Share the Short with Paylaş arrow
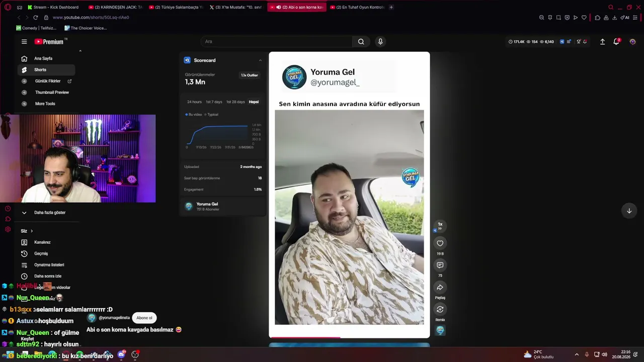The image size is (644, 362). click(x=440, y=287)
